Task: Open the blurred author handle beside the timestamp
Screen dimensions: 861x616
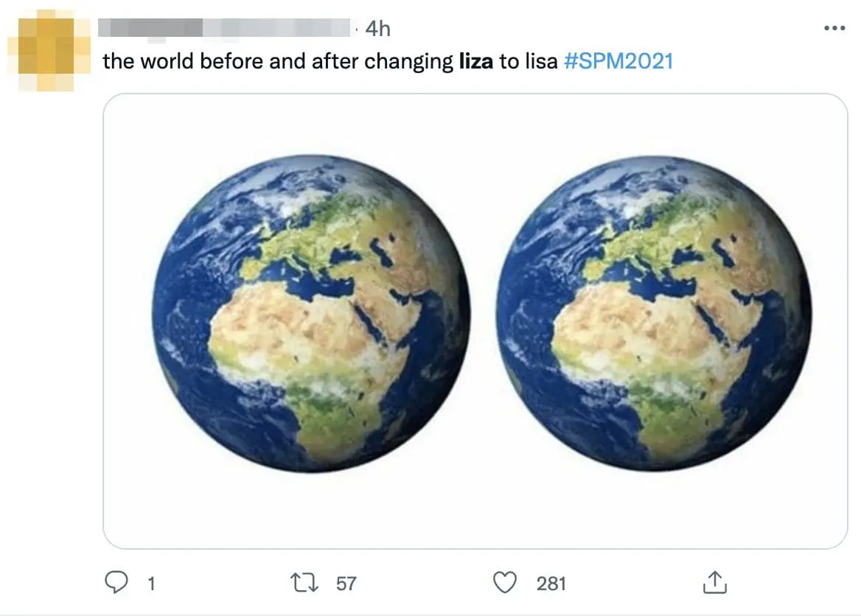Action: coord(279,28)
